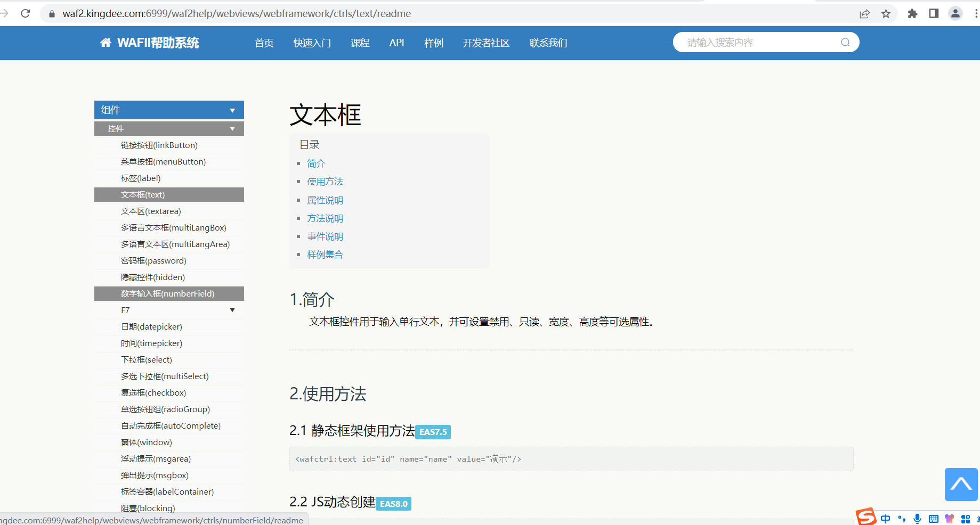Select 多语言文本区(multiLangArea) in sidebar
The width and height of the screenshot is (980, 525).
coord(169,244)
